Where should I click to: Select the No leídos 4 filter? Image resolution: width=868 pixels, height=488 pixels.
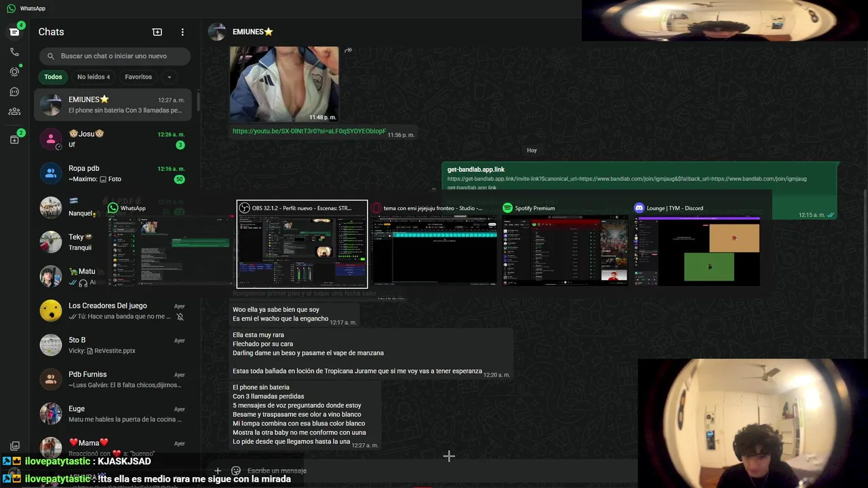coord(94,77)
